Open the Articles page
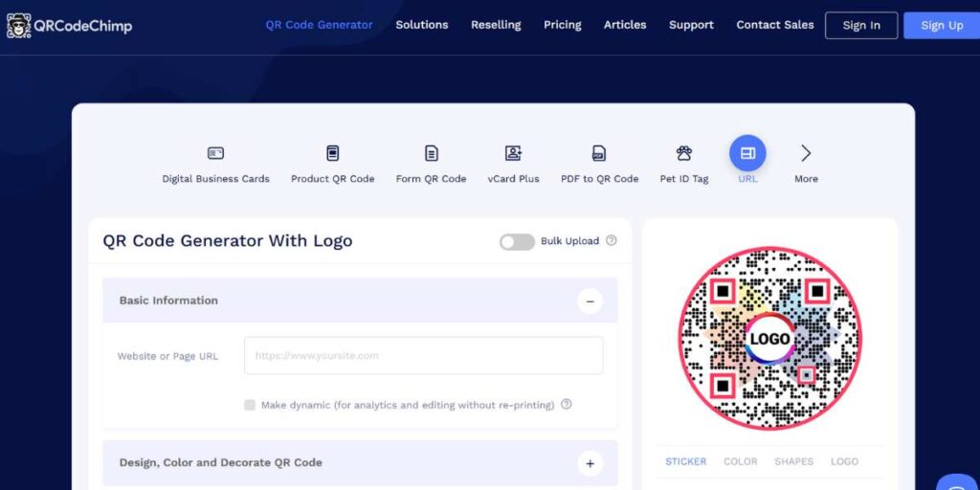This screenshot has height=490, width=980. click(x=625, y=25)
